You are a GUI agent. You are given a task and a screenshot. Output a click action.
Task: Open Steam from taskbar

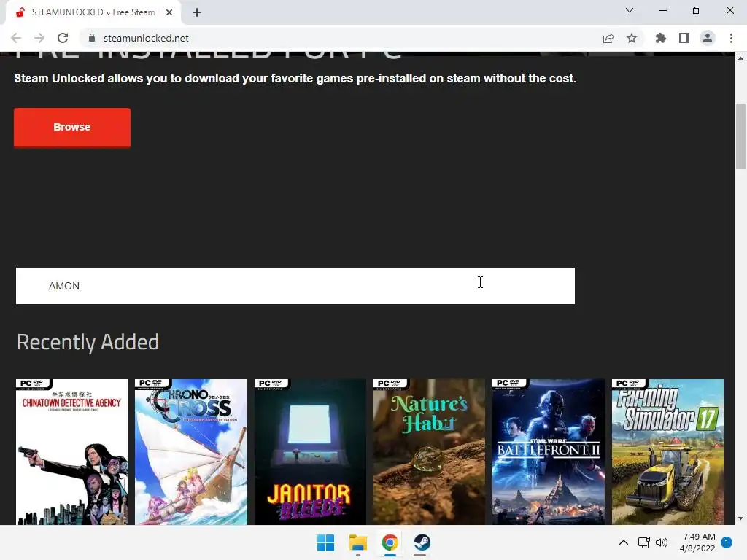[x=422, y=542]
